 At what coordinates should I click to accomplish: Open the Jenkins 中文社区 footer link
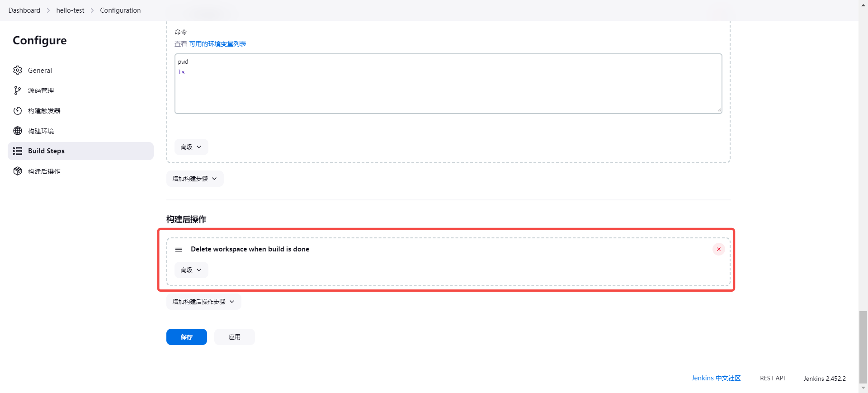click(x=716, y=378)
